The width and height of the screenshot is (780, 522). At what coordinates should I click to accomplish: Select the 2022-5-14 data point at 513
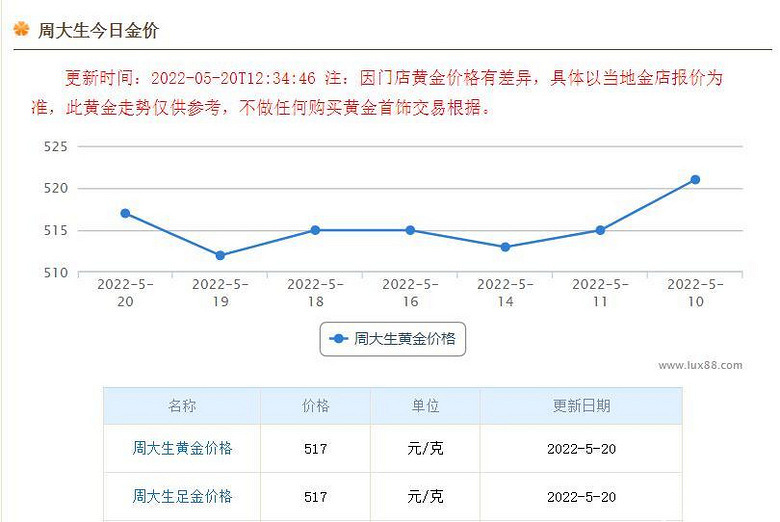(x=505, y=247)
